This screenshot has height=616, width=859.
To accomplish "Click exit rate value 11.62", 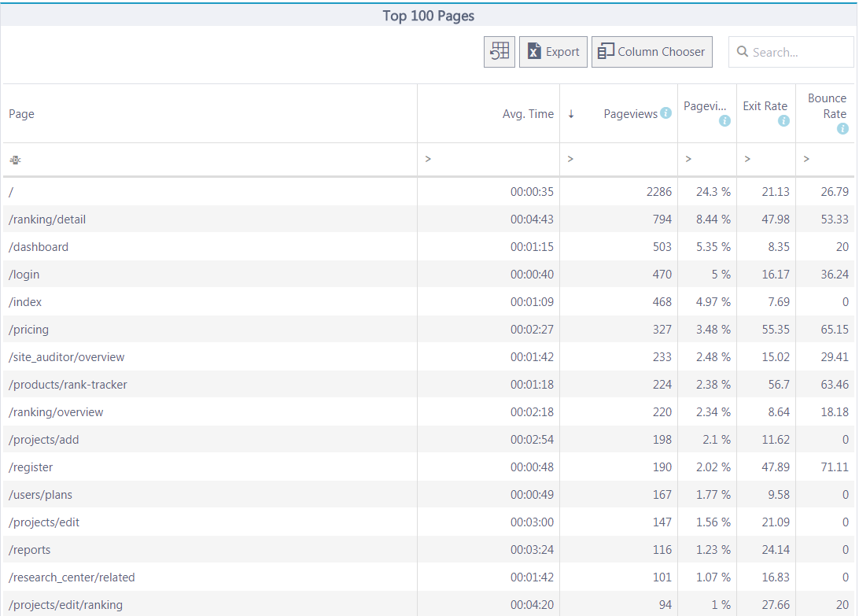I will tap(776, 440).
